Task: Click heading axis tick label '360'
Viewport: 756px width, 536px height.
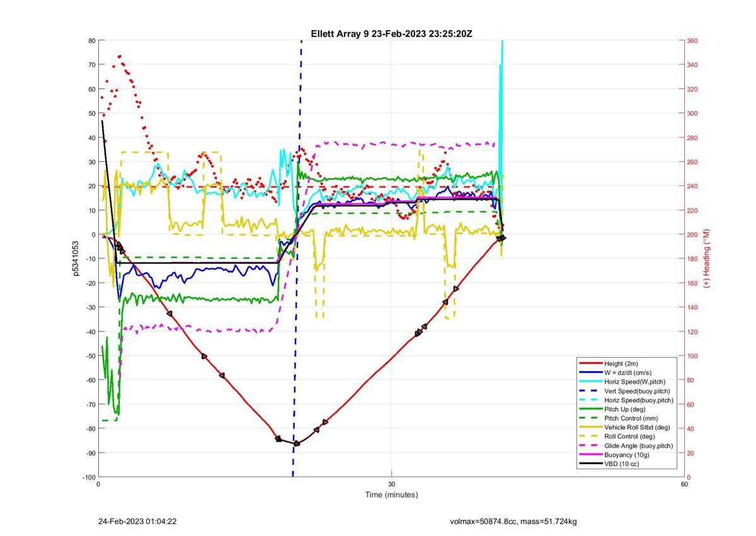Action: [692, 41]
